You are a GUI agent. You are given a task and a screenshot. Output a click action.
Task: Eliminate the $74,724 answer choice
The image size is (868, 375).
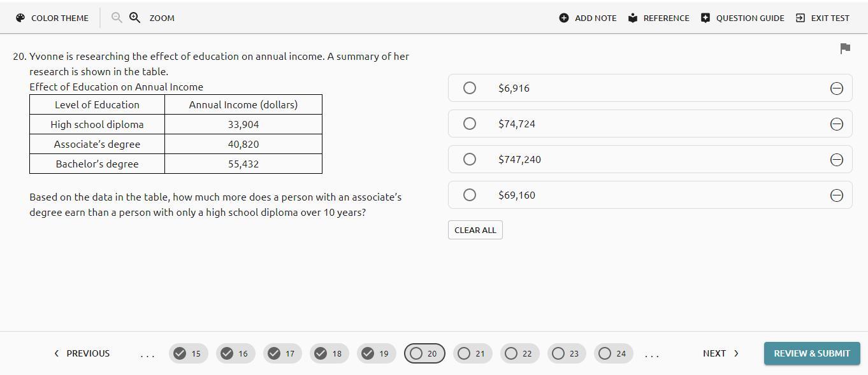tap(837, 124)
